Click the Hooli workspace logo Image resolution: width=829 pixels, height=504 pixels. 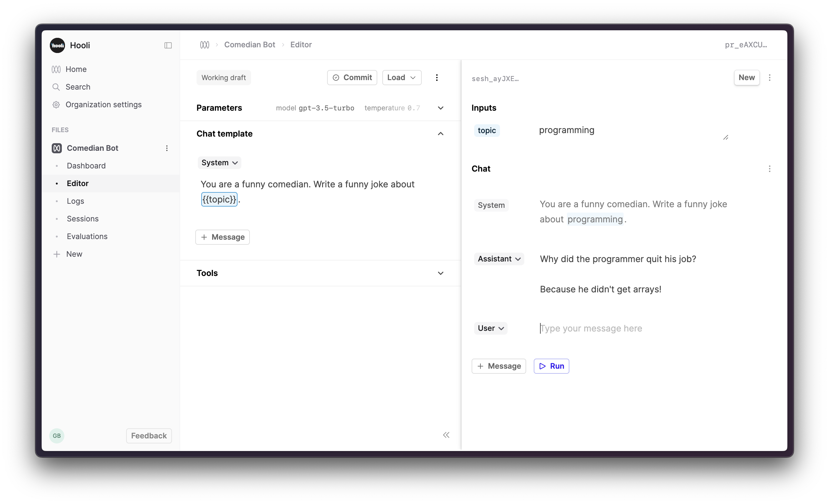(57, 45)
